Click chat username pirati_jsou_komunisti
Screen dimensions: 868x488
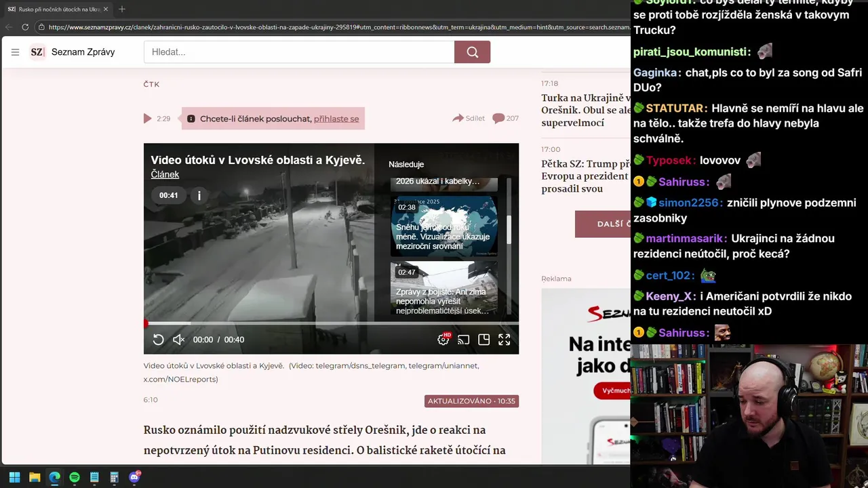point(690,52)
